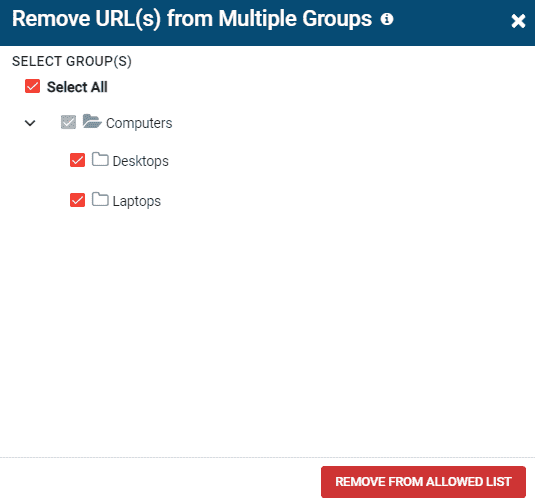This screenshot has width=535, height=504.
Task: Select the Computers group label
Action: coord(139,123)
